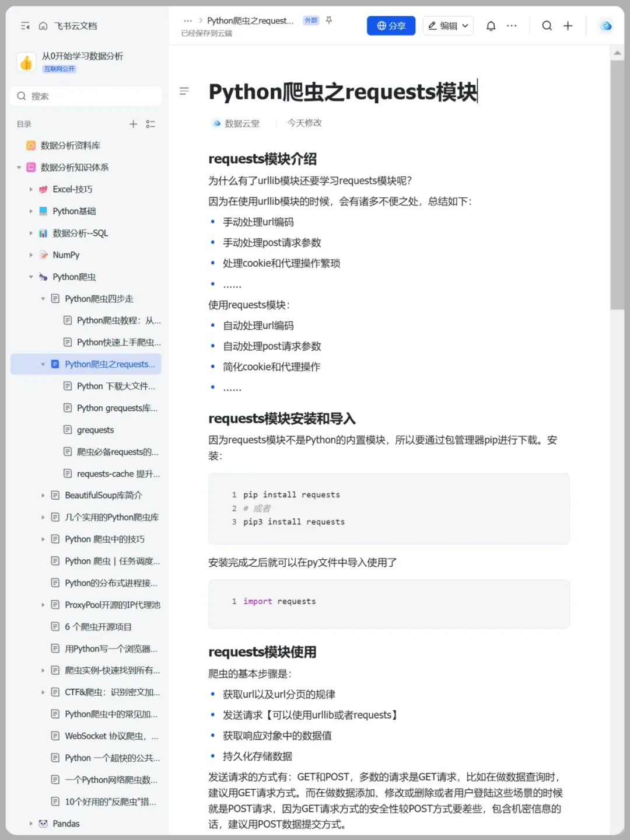Click the directory settings icon beside the plus
The height and width of the screenshot is (840, 630).
pyautogui.click(x=150, y=124)
